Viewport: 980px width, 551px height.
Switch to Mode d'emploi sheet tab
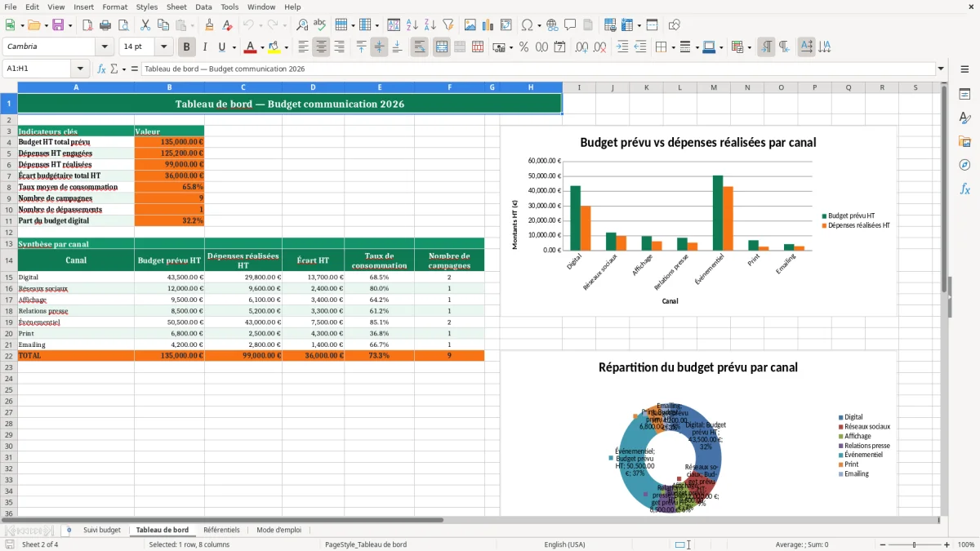[x=278, y=530]
